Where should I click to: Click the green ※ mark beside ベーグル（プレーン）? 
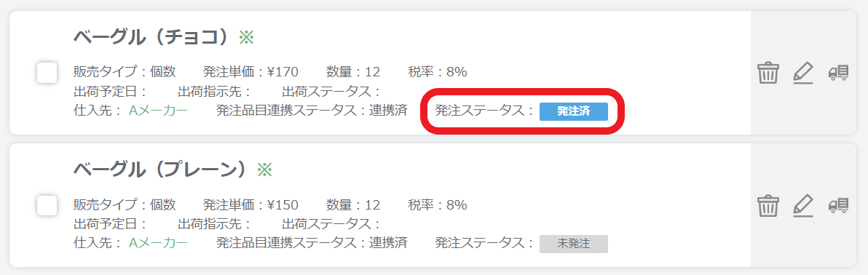[x=264, y=170]
